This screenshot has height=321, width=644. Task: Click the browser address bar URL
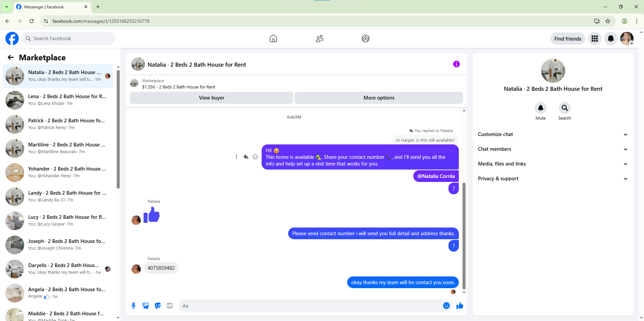(x=101, y=21)
